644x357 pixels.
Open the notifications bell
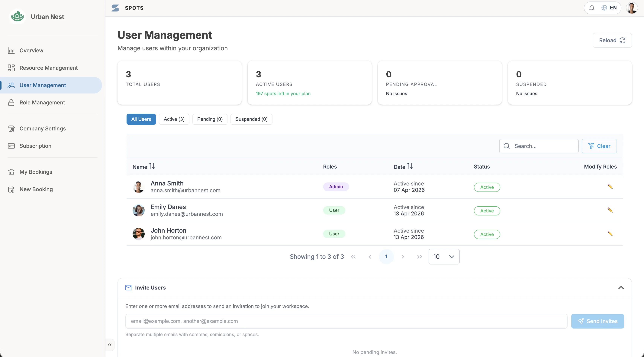click(591, 8)
